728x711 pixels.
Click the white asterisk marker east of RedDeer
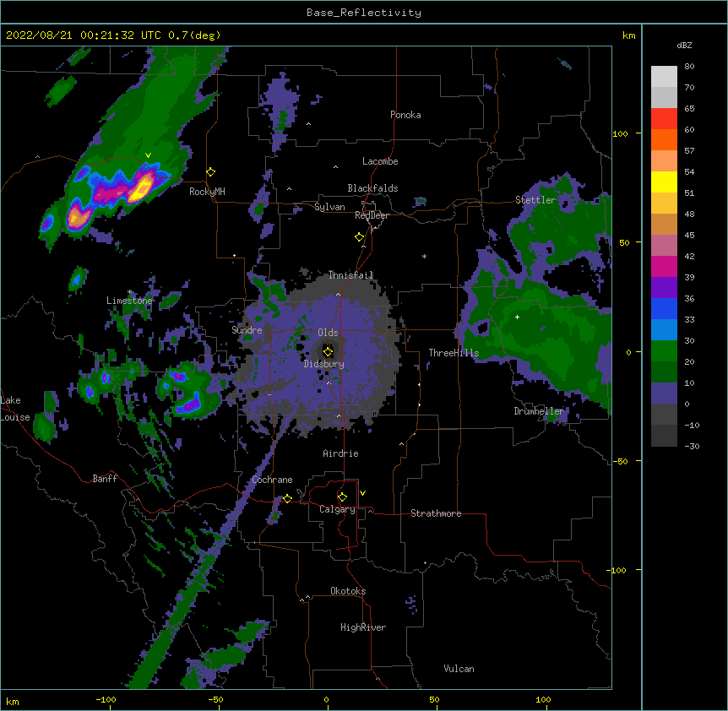pos(424,256)
